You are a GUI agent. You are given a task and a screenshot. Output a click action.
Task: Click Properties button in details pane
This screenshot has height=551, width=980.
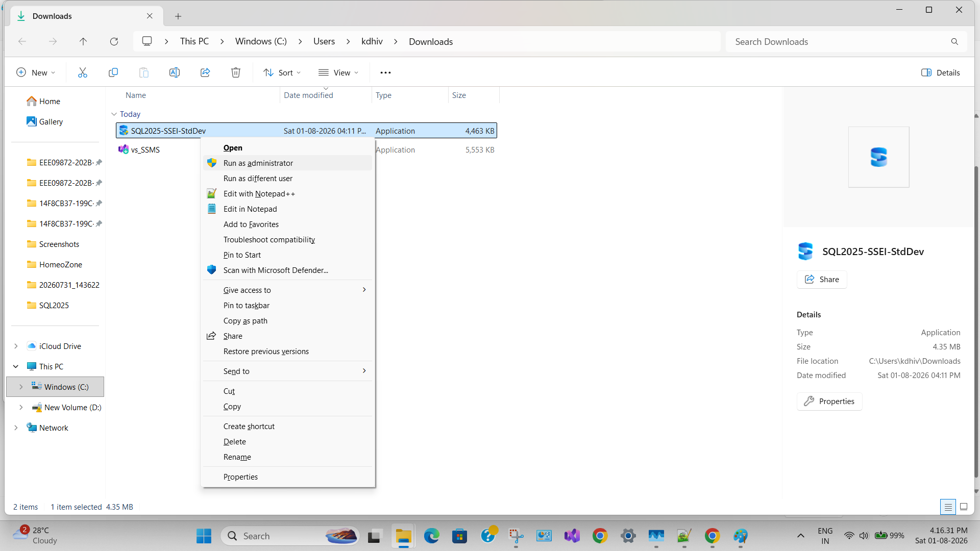[829, 401]
